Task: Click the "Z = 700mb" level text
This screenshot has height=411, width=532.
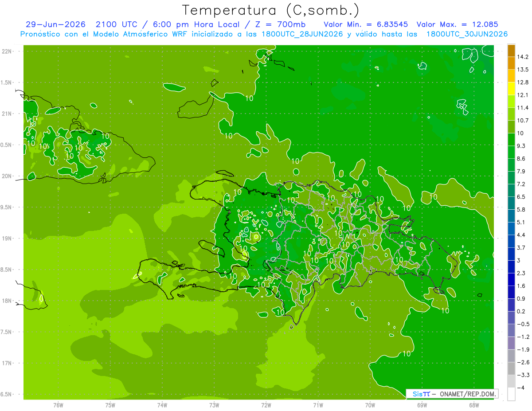Action: pos(279,24)
